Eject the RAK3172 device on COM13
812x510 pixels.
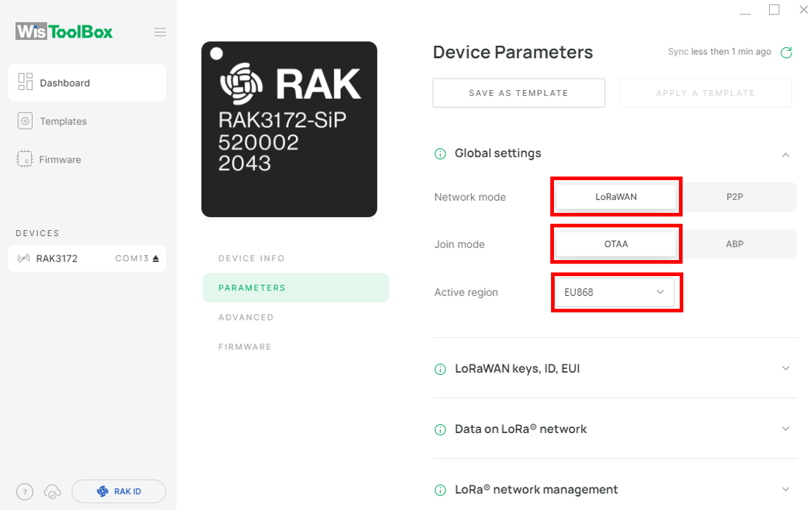[156, 259]
